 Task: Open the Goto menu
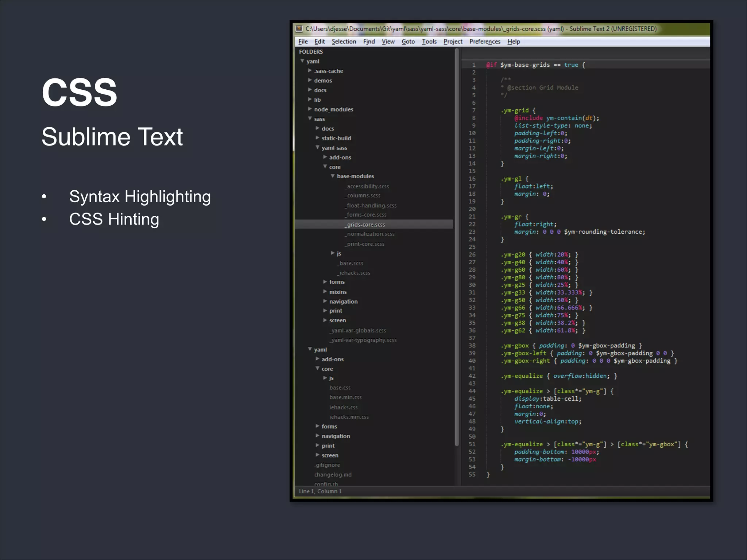point(408,42)
